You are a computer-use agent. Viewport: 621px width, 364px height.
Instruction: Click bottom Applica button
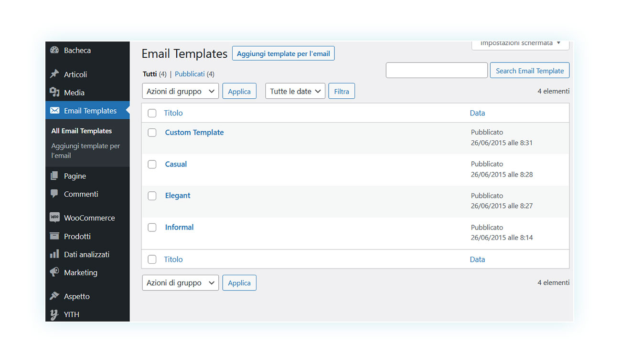tap(239, 283)
